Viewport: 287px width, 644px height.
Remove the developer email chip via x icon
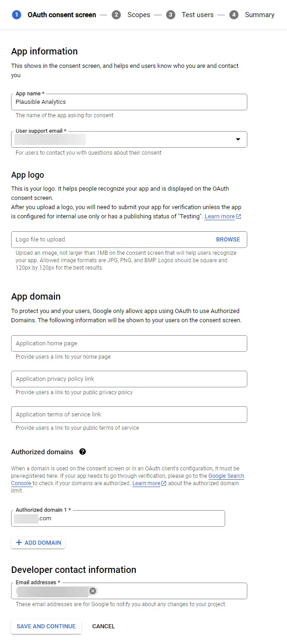93,591
